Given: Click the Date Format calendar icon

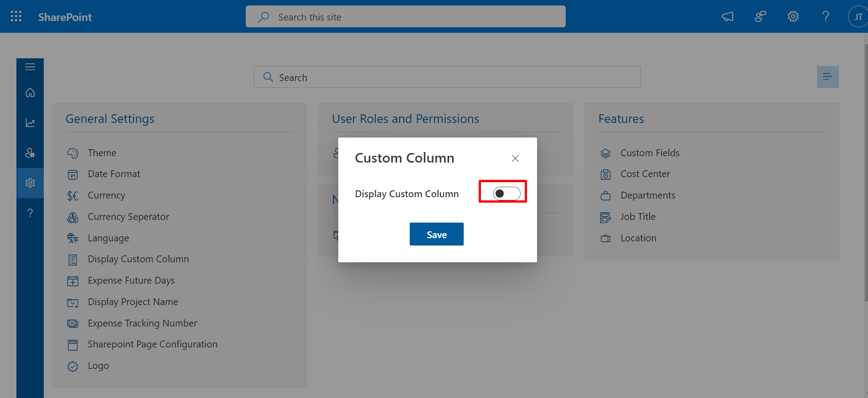Looking at the screenshot, I should point(73,175).
